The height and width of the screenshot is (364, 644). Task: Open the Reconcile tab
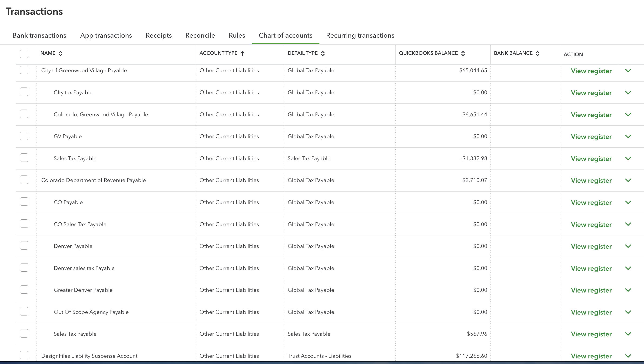[x=200, y=35]
